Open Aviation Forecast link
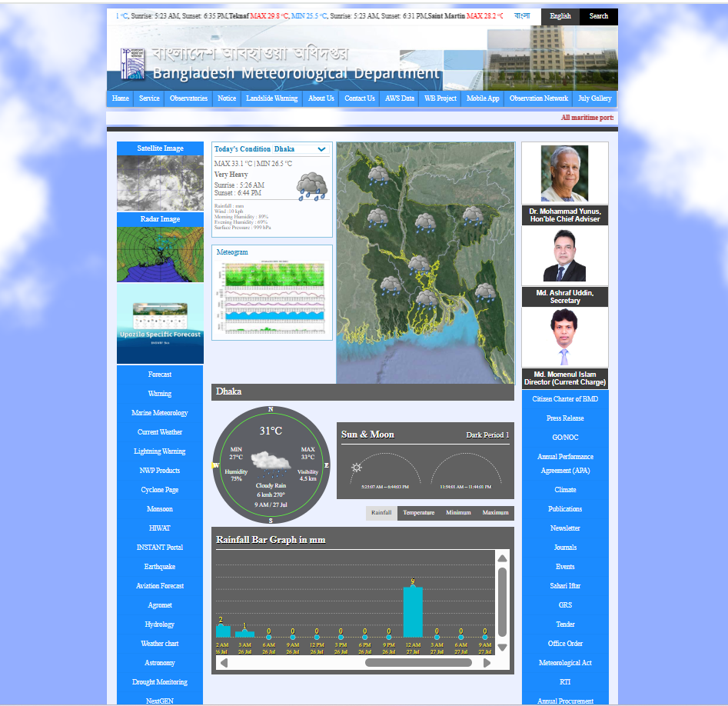This screenshot has width=728, height=706. pos(160,586)
